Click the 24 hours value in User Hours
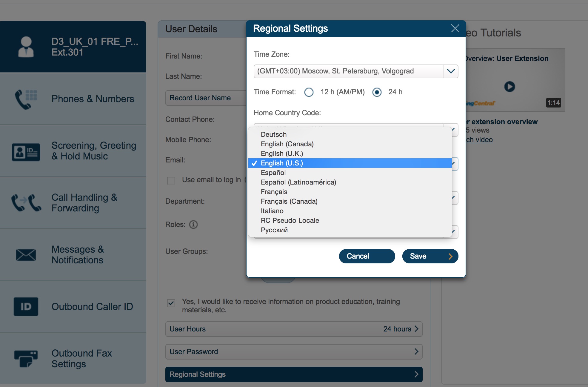 (397, 329)
